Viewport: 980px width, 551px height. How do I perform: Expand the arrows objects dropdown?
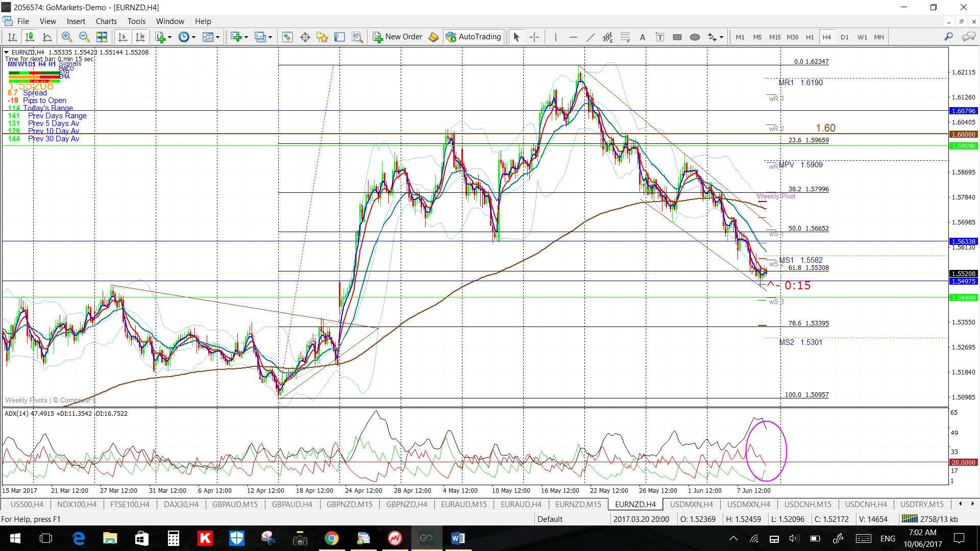[721, 37]
